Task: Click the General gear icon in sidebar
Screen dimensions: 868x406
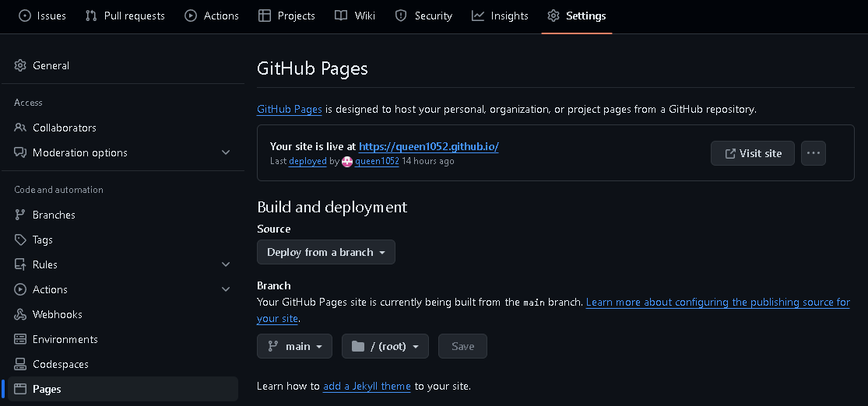Action: (20, 66)
